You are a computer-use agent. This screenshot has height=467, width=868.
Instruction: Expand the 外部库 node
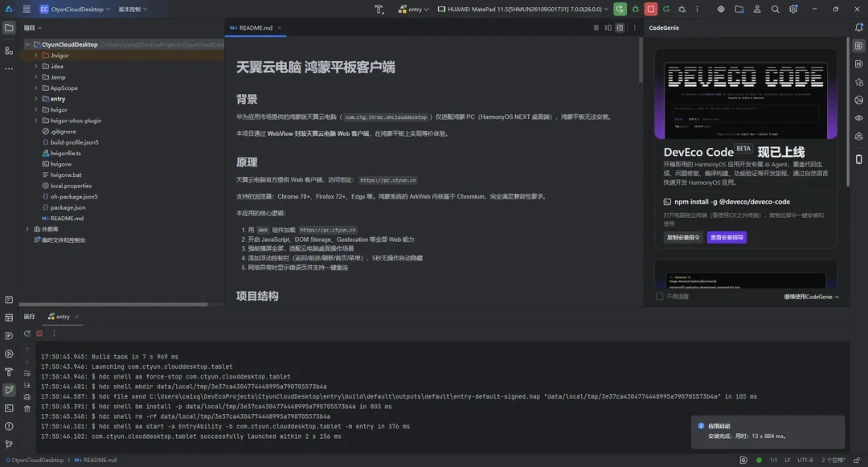click(x=27, y=228)
